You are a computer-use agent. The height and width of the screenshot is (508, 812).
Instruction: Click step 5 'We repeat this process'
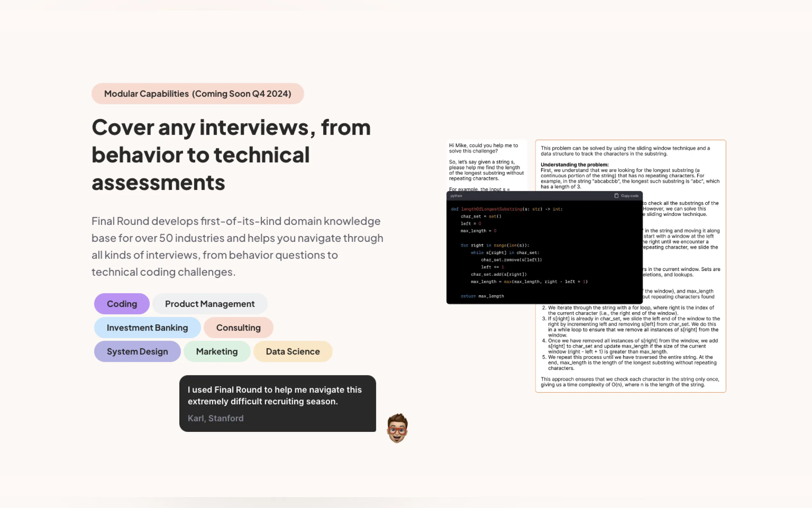[x=630, y=362]
